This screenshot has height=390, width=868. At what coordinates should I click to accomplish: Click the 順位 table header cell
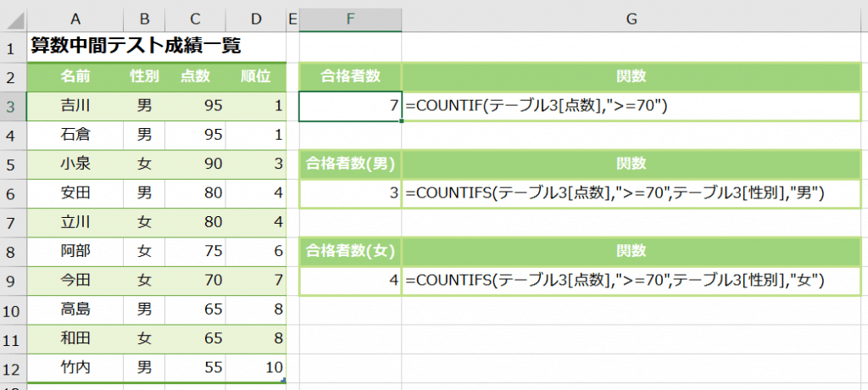click(x=256, y=76)
